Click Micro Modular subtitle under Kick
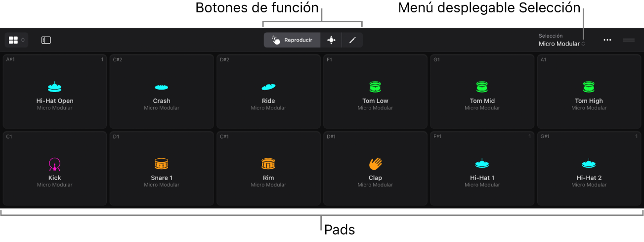Screen dimensions: 644x242 coord(55,185)
